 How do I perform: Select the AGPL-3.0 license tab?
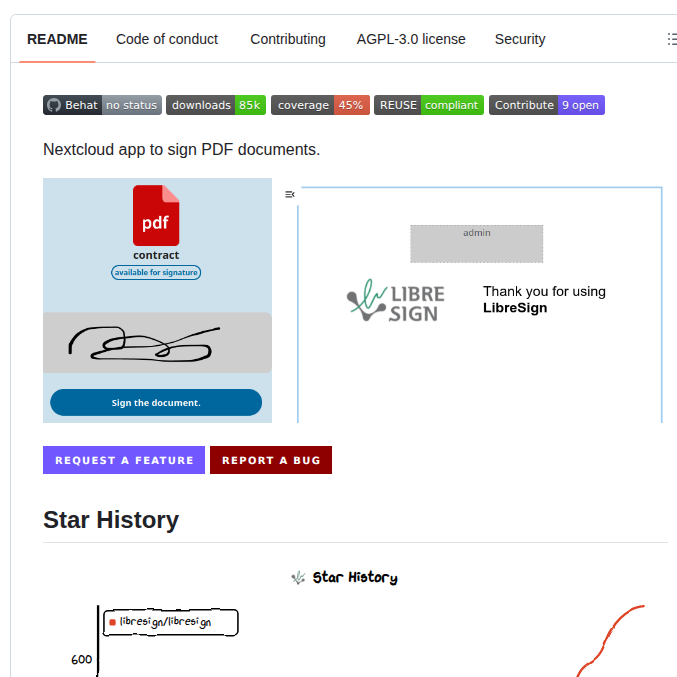click(x=411, y=39)
